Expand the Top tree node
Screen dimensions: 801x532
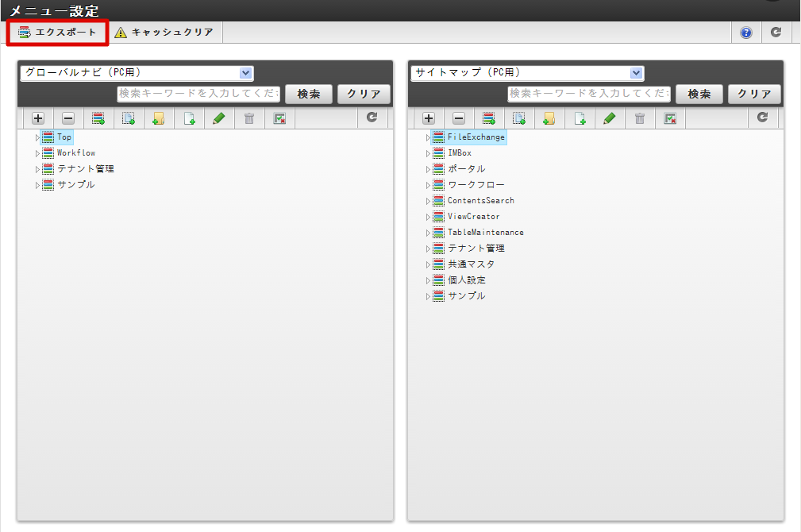[x=37, y=137]
